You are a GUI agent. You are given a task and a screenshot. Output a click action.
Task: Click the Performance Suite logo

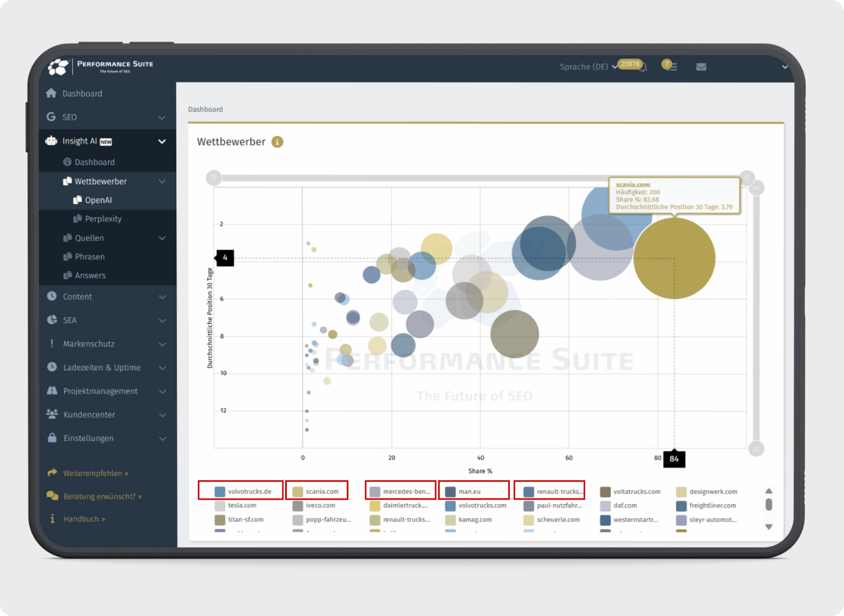100,66
